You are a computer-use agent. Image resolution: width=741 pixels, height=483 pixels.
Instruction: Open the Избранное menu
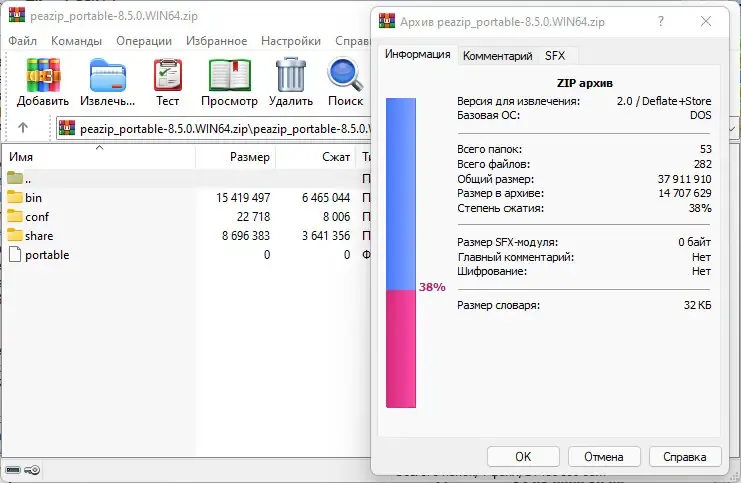pyautogui.click(x=216, y=41)
